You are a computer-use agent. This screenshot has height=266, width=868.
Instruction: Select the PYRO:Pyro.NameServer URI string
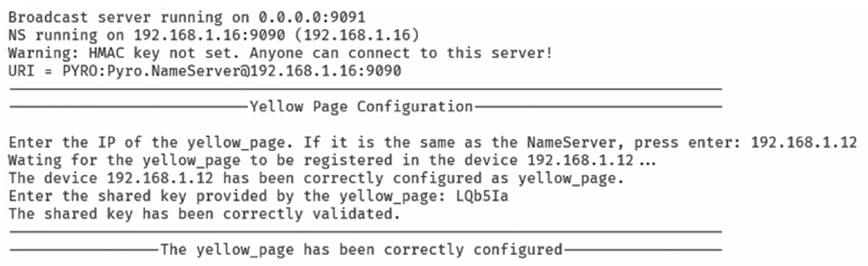click(232, 71)
